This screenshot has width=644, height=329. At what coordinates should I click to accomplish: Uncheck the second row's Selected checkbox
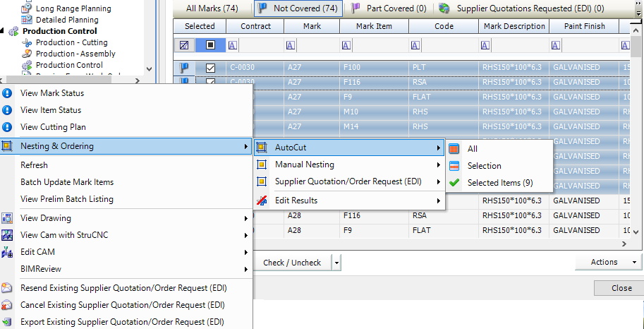(x=210, y=82)
